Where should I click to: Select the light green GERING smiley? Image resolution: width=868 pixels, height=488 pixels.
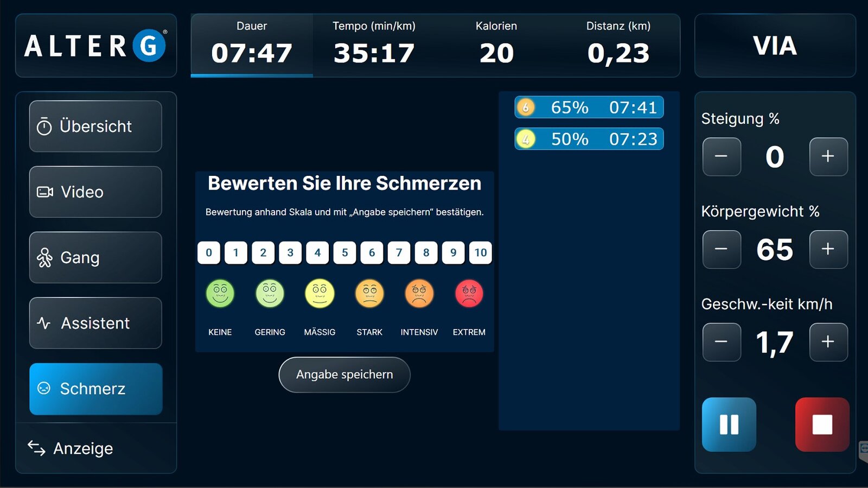point(270,294)
